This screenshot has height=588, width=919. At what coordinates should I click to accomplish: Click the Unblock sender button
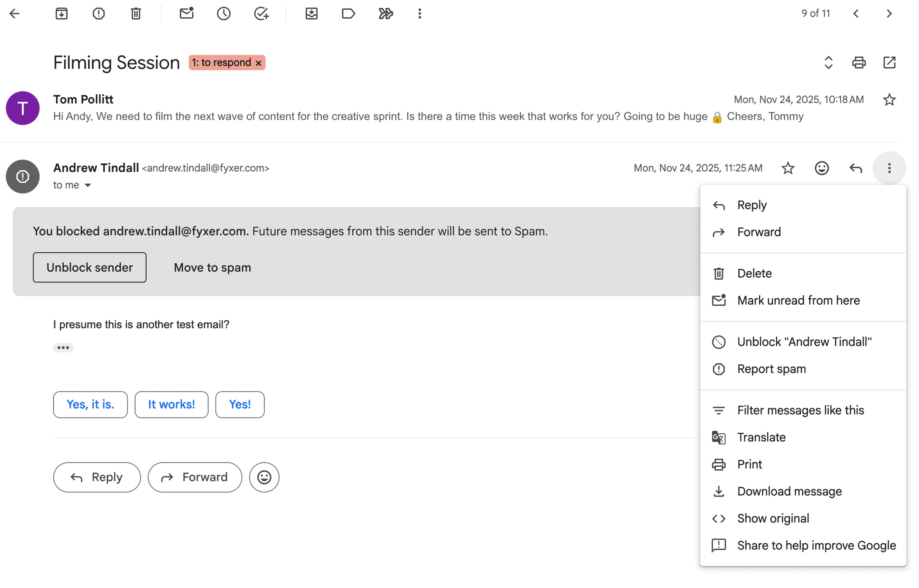tap(90, 267)
